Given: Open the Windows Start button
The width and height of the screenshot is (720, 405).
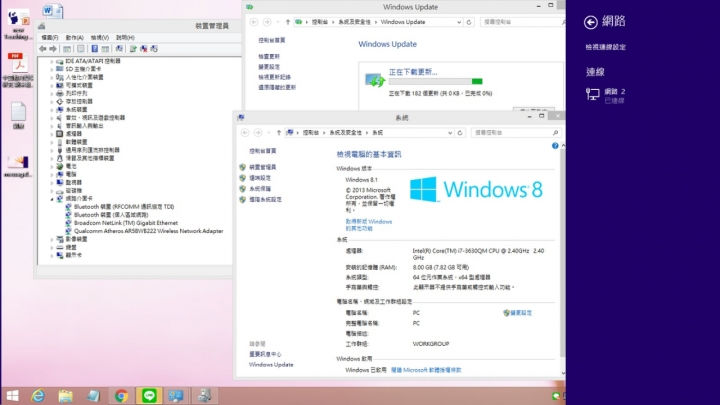Looking at the screenshot, I should 12,395.
